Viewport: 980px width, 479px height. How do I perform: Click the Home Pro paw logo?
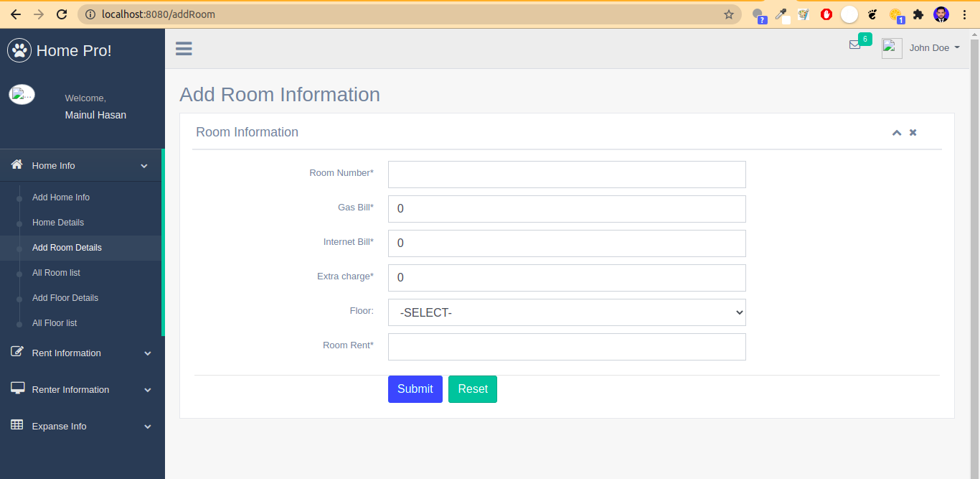pos(19,50)
